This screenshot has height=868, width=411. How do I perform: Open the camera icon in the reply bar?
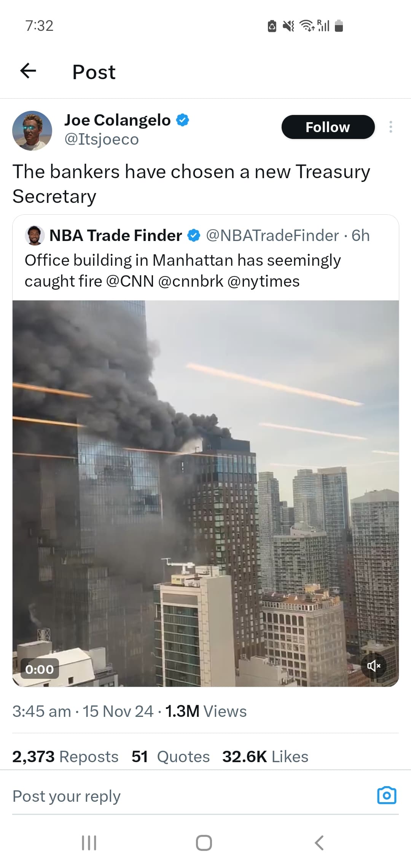pyautogui.click(x=387, y=795)
